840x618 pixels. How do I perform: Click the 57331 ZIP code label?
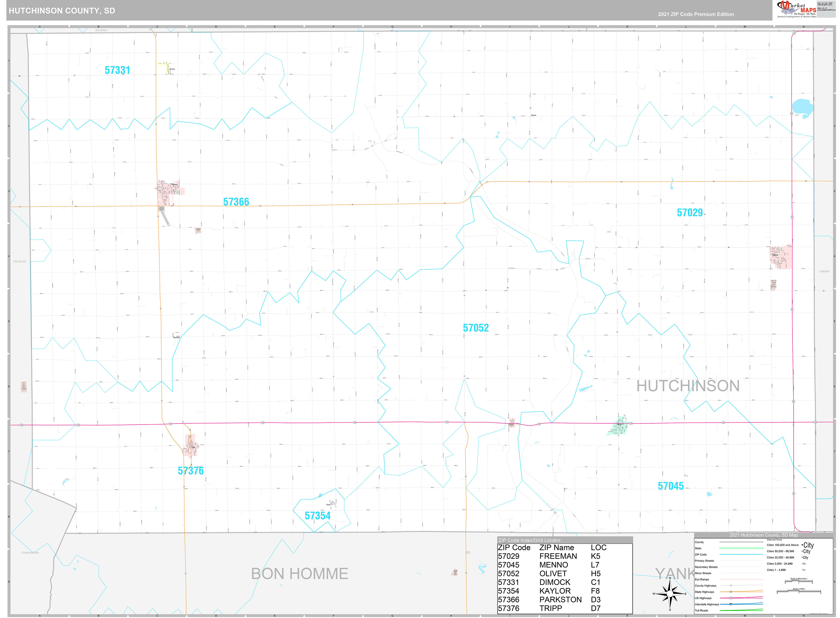point(117,70)
